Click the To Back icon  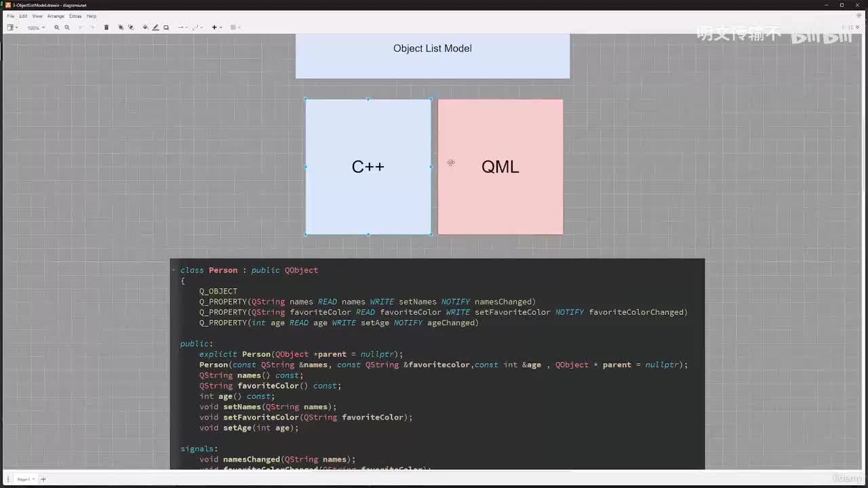point(131,28)
